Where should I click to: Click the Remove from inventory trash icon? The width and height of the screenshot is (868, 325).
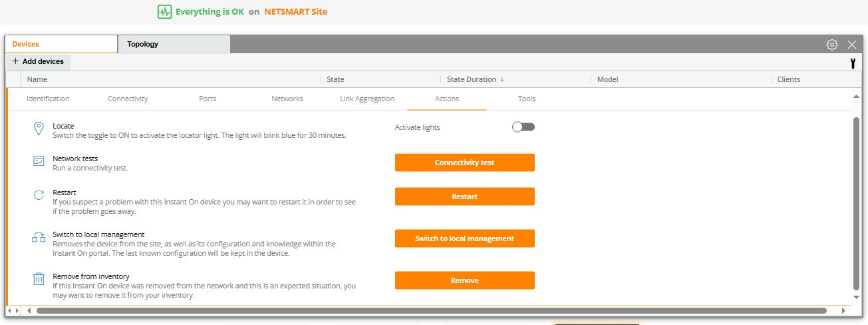tap(39, 279)
